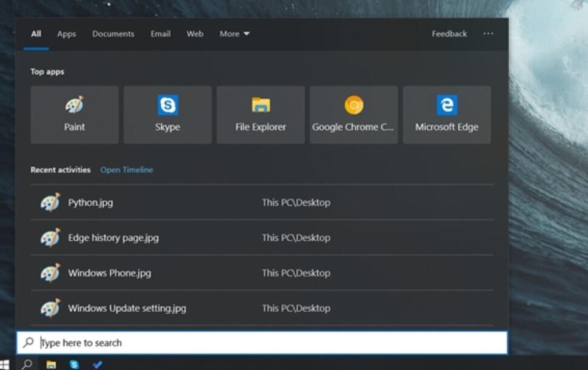Open Microsoft Edge from Top apps
588x370 pixels.
click(x=447, y=115)
